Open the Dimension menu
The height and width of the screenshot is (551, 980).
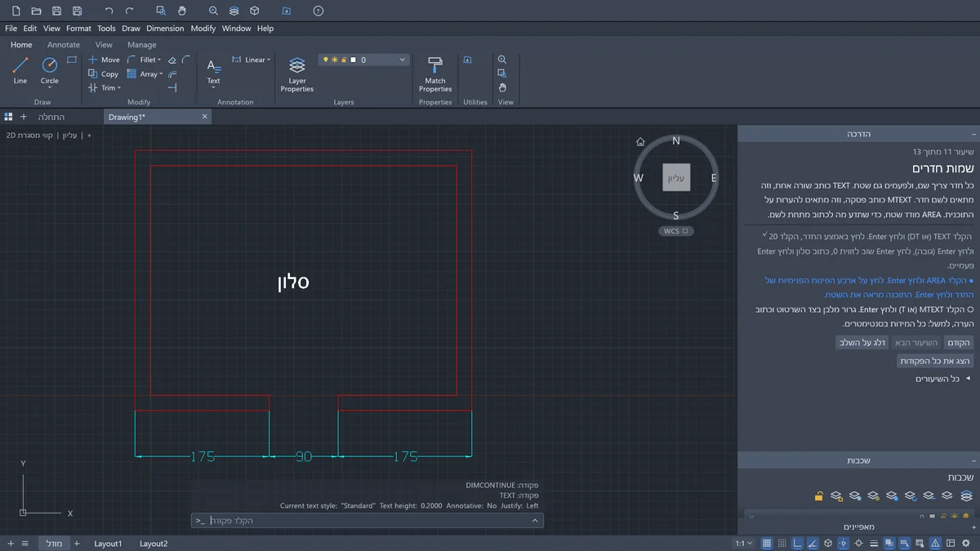pos(166,29)
